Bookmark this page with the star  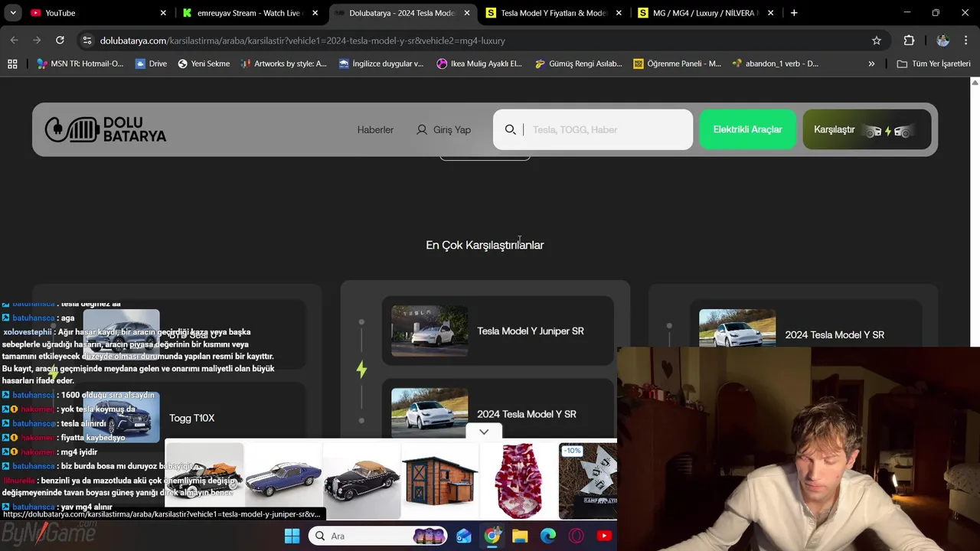(x=877, y=41)
